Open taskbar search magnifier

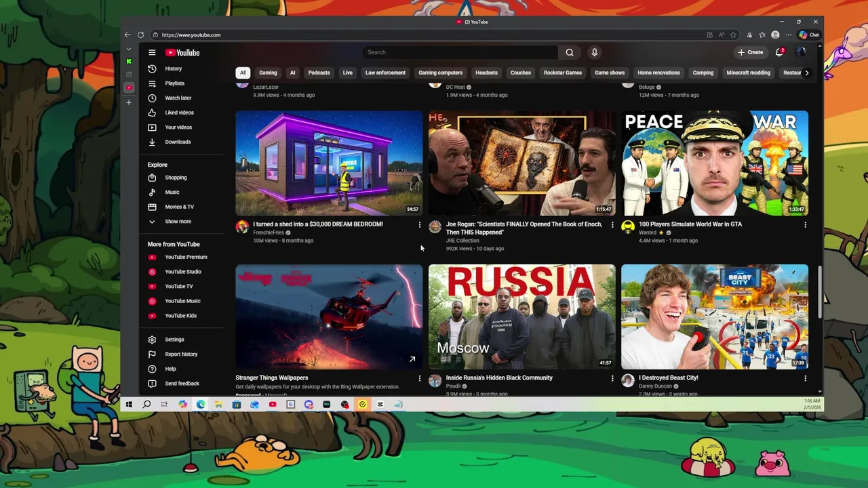click(146, 405)
